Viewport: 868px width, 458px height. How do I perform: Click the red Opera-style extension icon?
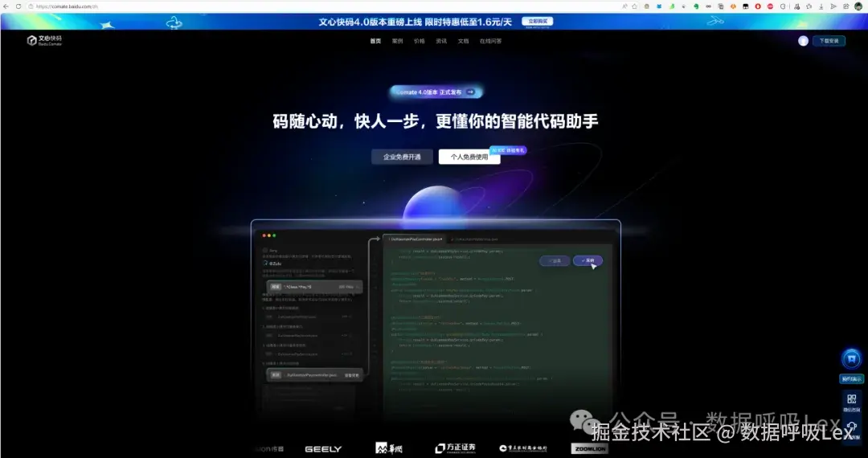pos(758,6)
